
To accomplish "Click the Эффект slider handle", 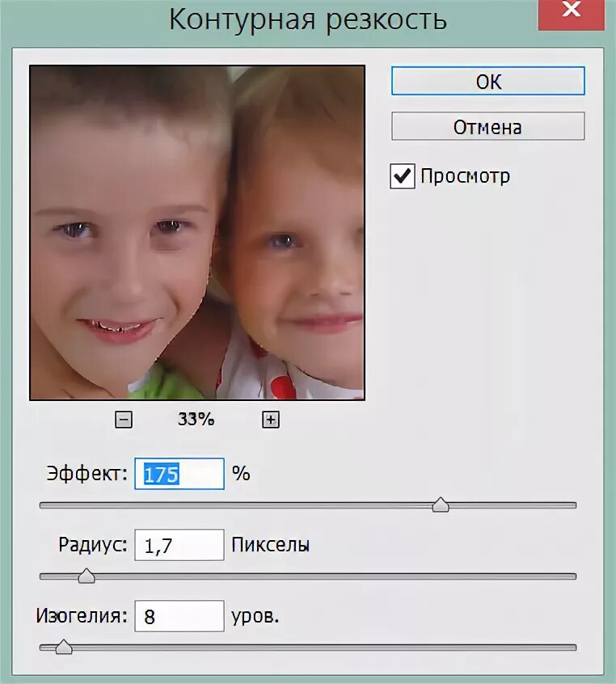I will click(441, 505).
